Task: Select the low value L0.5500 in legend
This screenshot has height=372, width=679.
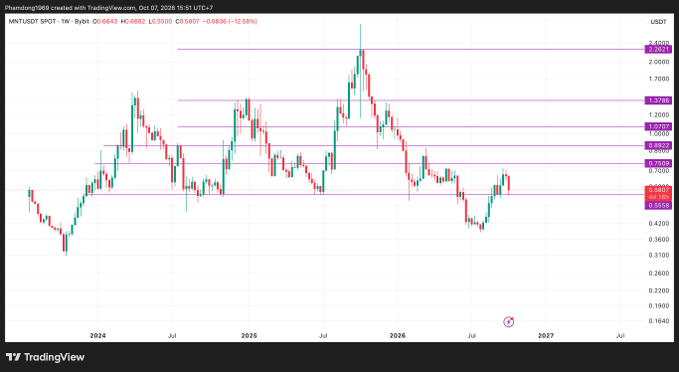Action: (160, 21)
